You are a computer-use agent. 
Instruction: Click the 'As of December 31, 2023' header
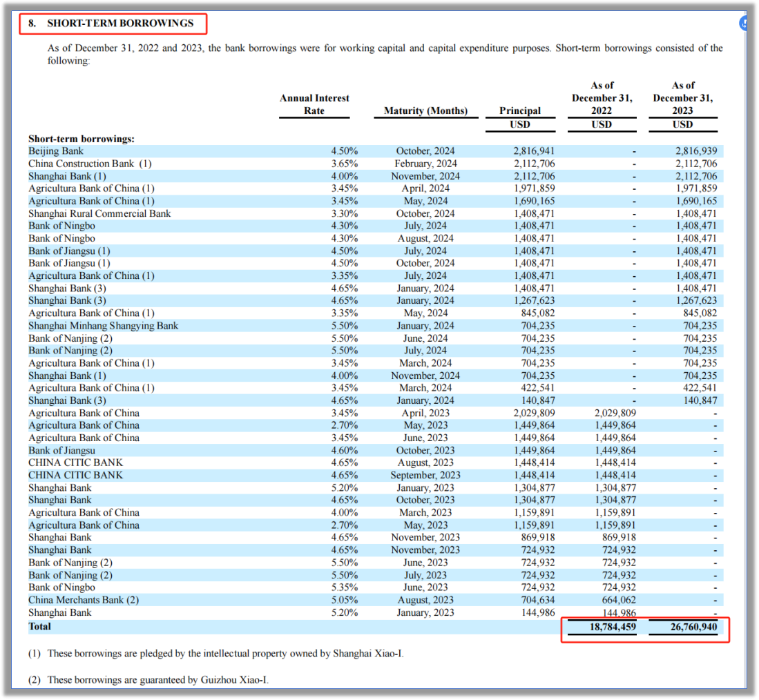pos(682,97)
